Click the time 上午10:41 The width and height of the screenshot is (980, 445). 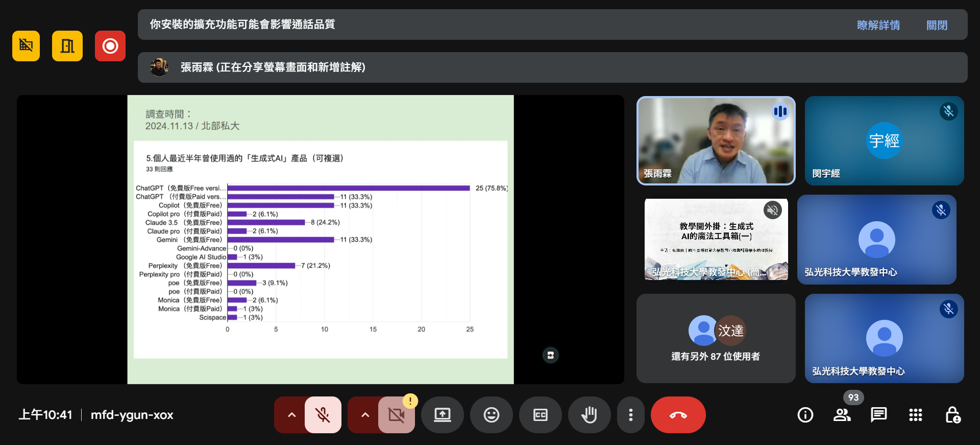coord(45,415)
